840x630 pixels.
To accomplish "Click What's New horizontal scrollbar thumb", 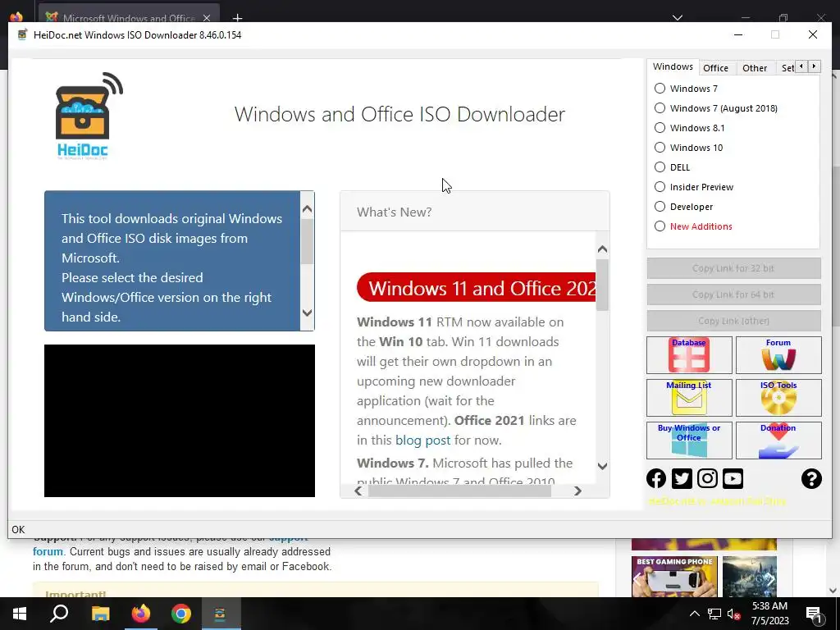I will [459, 491].
